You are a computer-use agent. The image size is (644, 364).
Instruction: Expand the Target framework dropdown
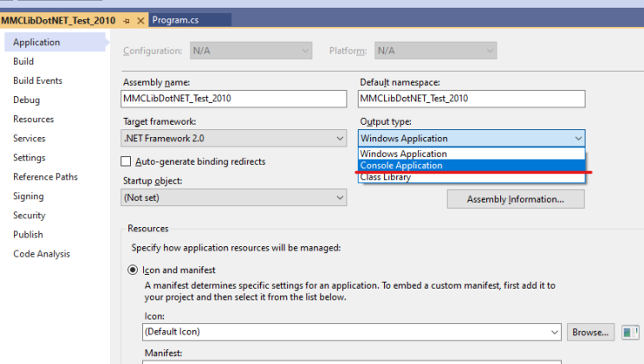(234, 139)
